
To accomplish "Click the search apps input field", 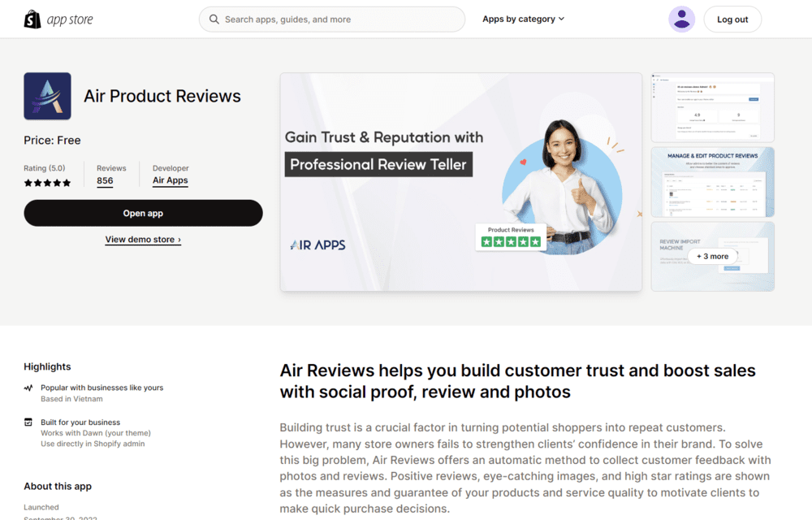I will 341,19.
